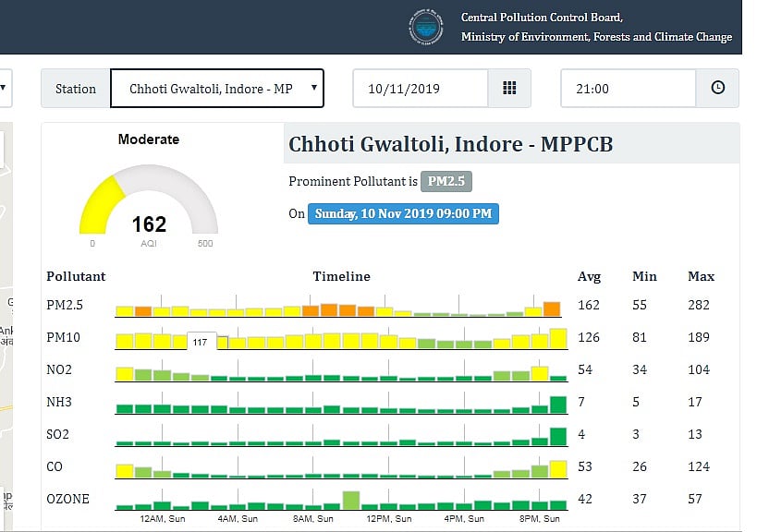Viewport: 757px width, 532px height.
Task: Click the time field showing 21:00
Action: [628, 89]
